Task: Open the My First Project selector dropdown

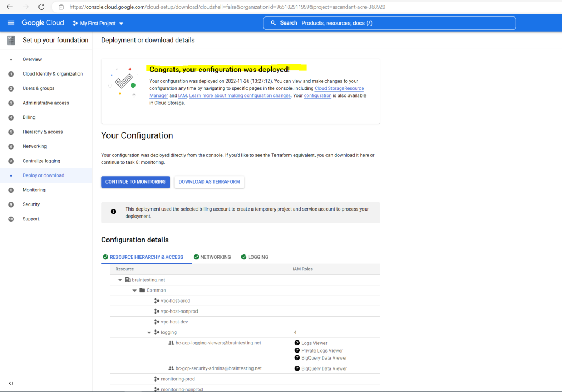Action: pyautogui.click(x=98, y=23)
